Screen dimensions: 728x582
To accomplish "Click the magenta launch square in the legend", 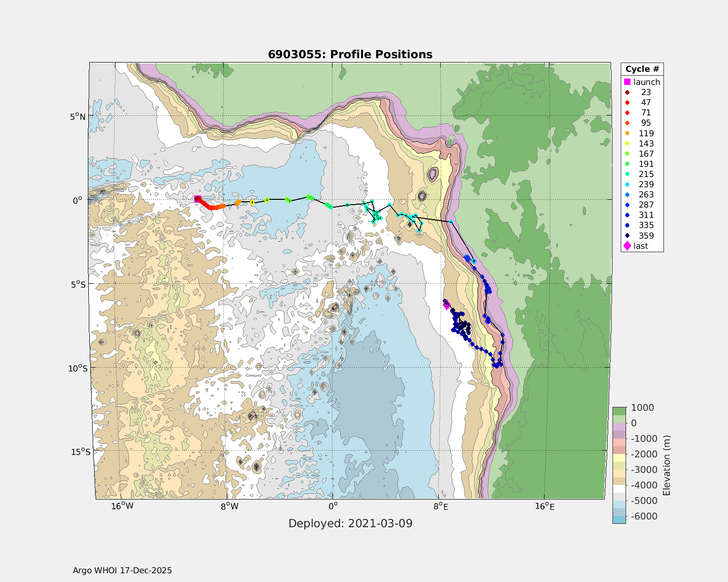I will click(x=627, y=82).
